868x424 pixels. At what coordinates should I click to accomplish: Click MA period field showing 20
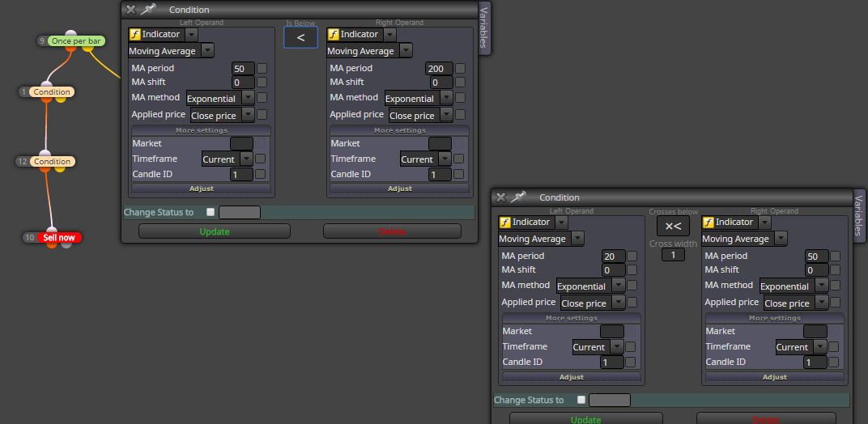[x=614, y=257]
